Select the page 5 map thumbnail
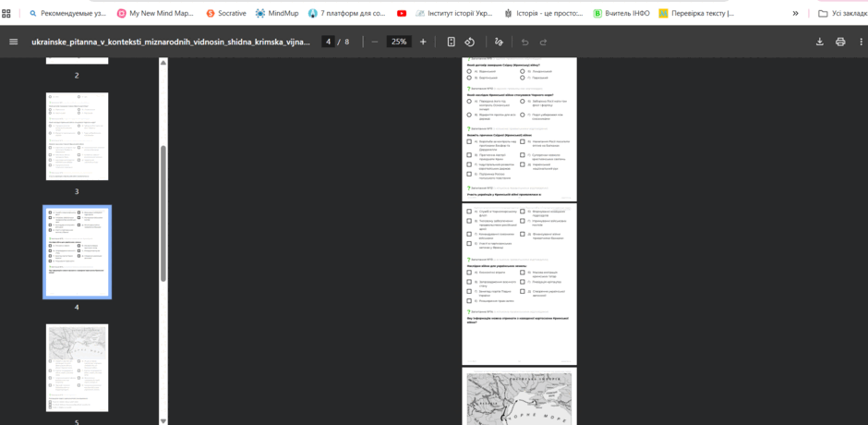The height and width of the screenshot is (425, 868). (x=77, y=368)
